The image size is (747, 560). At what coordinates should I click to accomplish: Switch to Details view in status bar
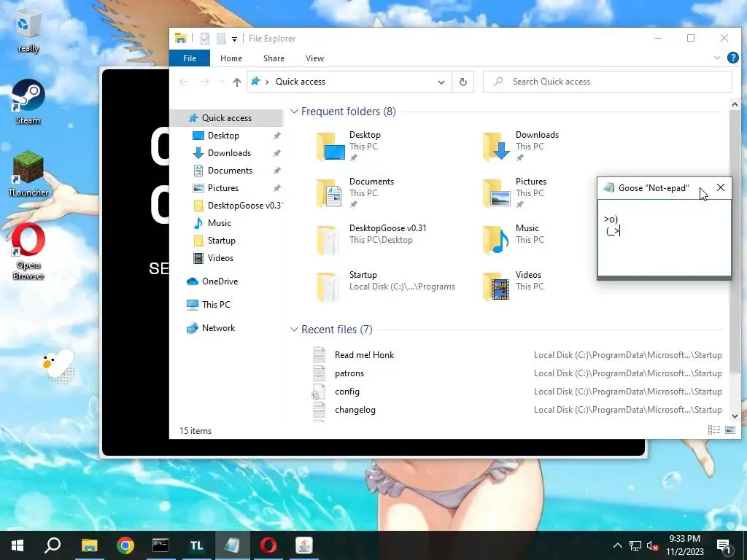(x=713, y=430)
